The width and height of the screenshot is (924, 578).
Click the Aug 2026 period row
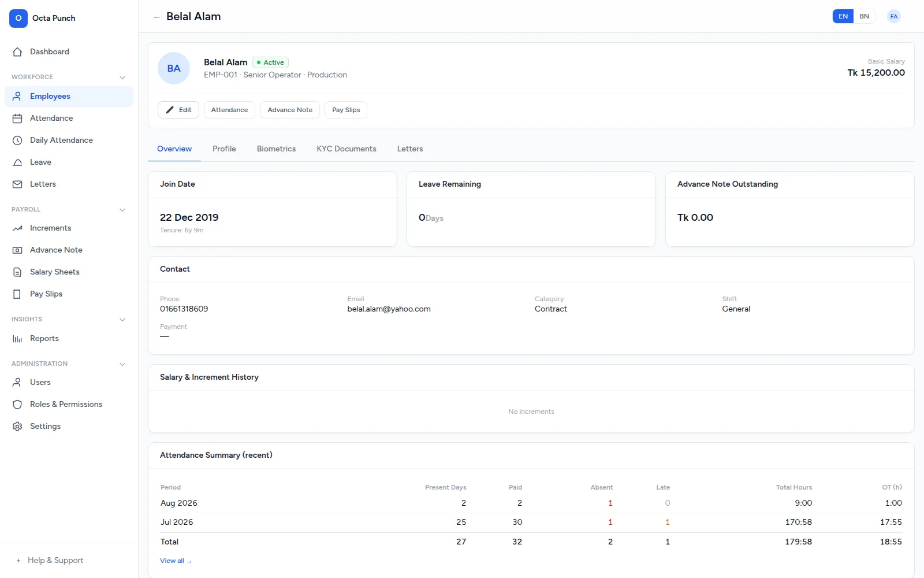click(531, 503)
